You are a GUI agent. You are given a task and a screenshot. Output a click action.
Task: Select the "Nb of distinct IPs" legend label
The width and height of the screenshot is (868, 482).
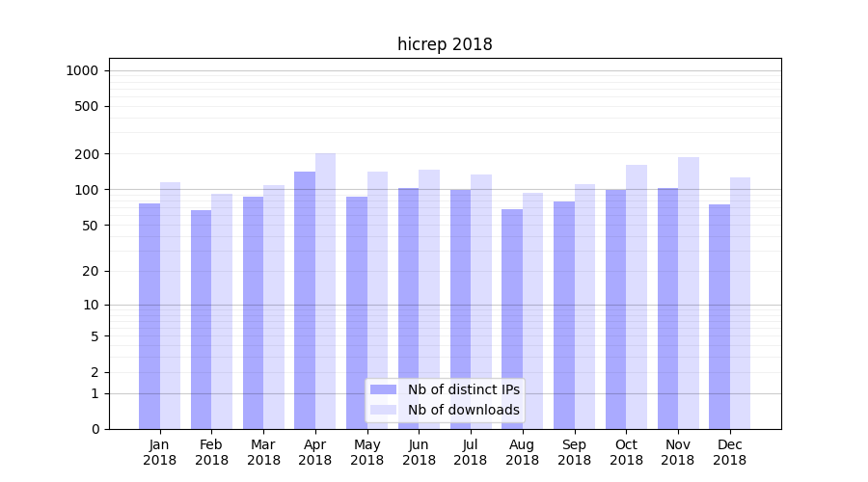pyautogui.click(x=463, y=389)
